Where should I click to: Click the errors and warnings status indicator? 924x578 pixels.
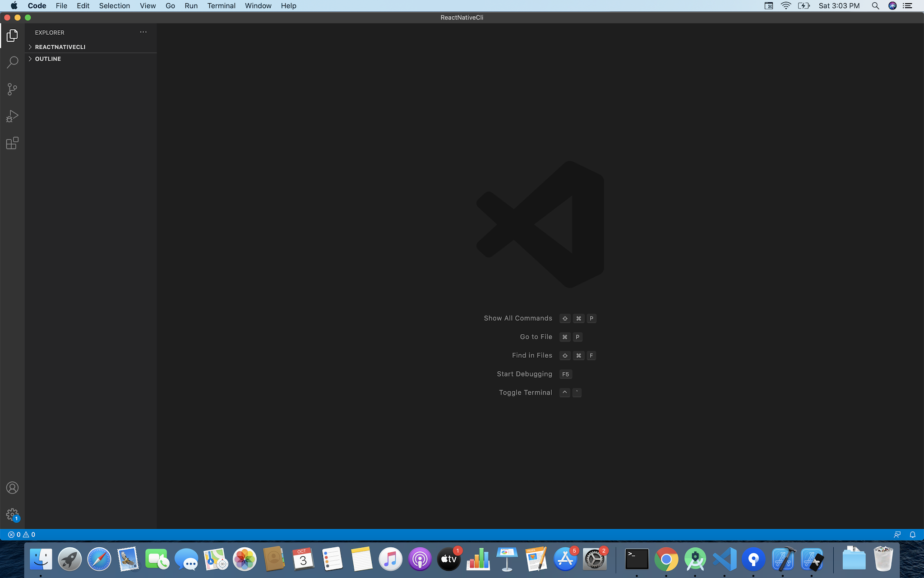pos(22,535)
